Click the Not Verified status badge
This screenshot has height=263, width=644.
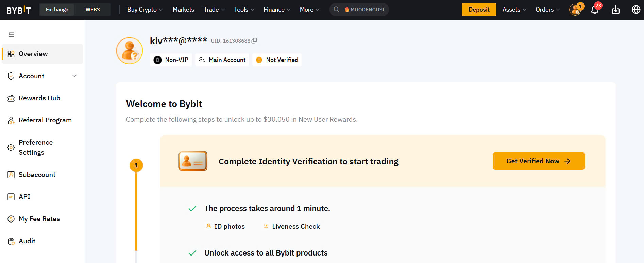coord(277,60)
